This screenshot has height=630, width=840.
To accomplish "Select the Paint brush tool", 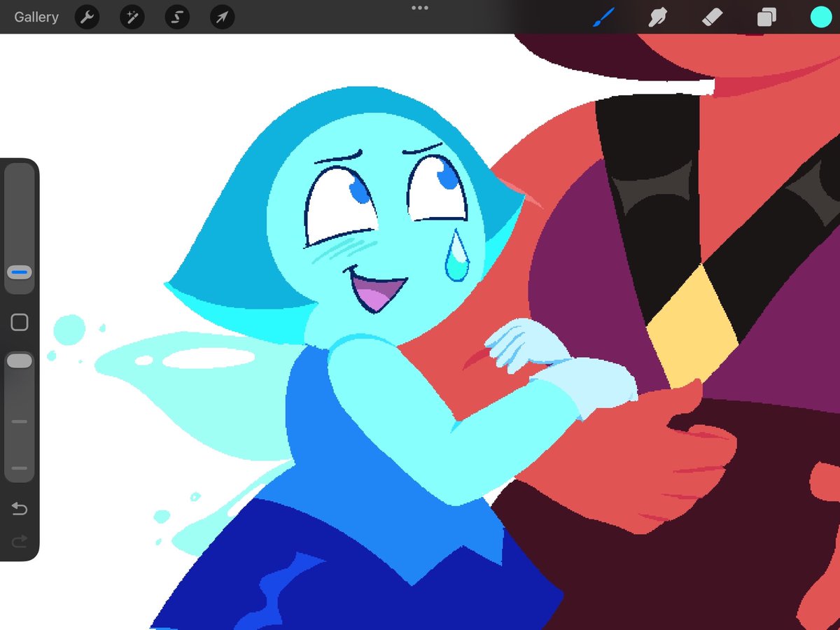I will coord(603,17).
